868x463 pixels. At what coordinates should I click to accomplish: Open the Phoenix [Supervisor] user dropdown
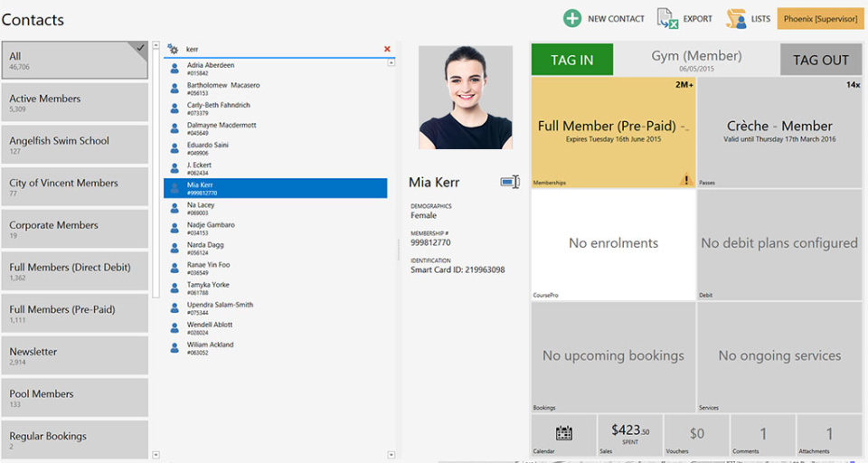[x=818, y=18]
